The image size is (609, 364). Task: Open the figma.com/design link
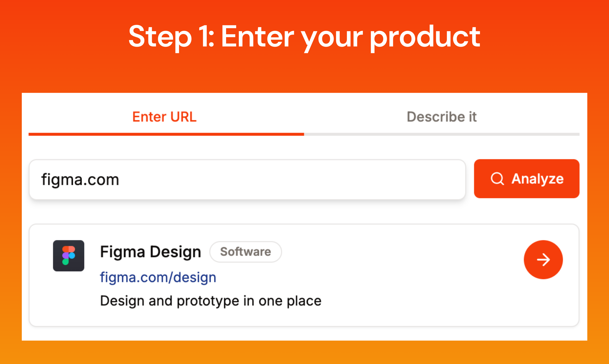tap(158, 277)
